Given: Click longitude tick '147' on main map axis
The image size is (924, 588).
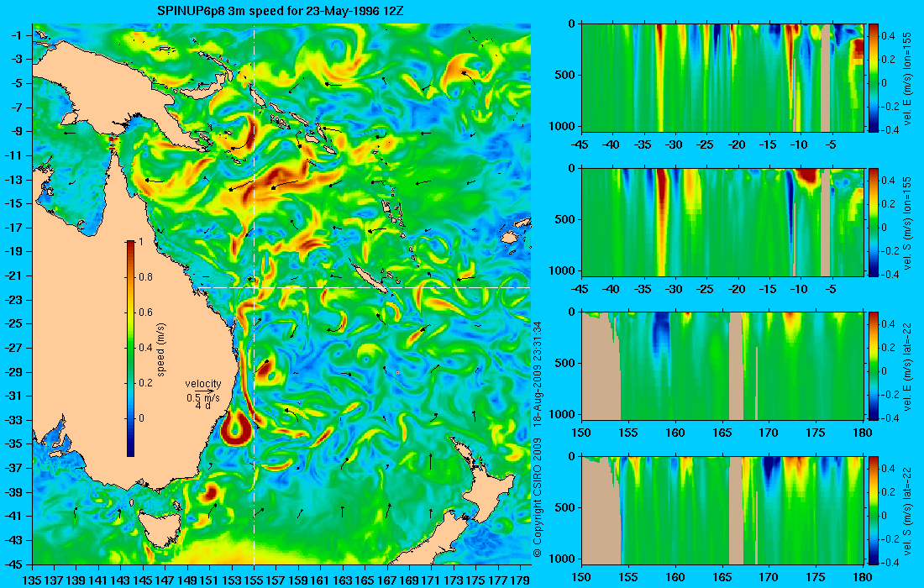Looking at the screenshot, I should pos(165,581).
